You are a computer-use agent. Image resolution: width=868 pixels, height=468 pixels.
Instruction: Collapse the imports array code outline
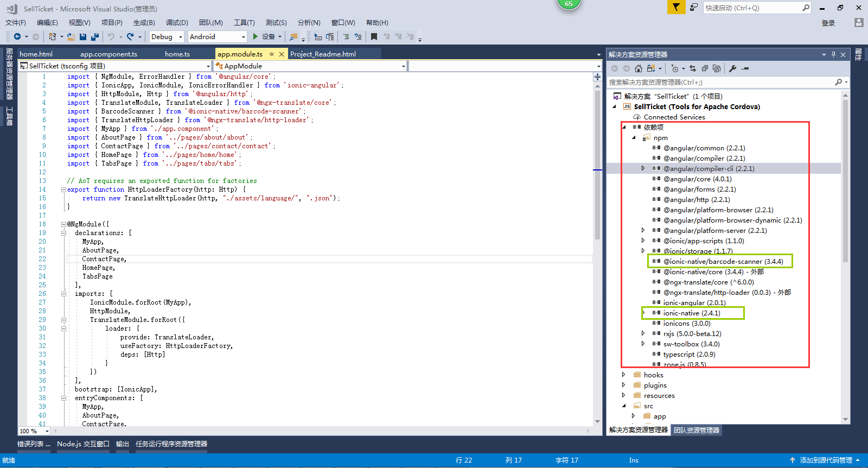tap(63, 294)
